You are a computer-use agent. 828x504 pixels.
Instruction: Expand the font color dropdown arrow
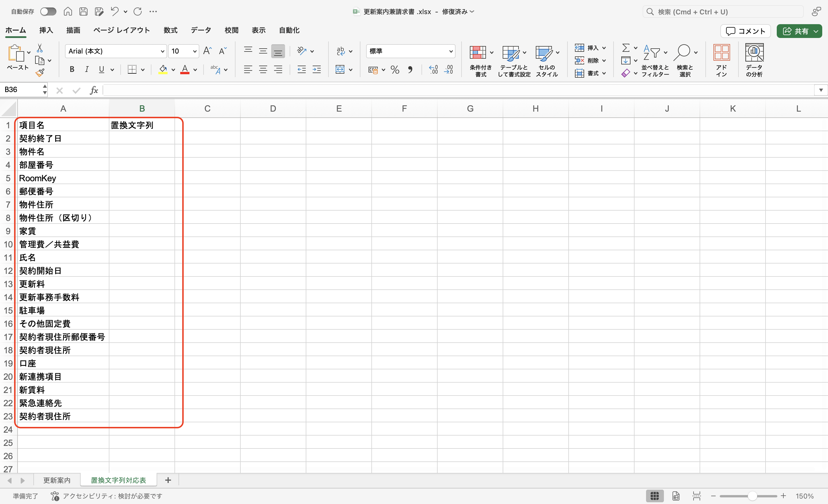(195, 70)
